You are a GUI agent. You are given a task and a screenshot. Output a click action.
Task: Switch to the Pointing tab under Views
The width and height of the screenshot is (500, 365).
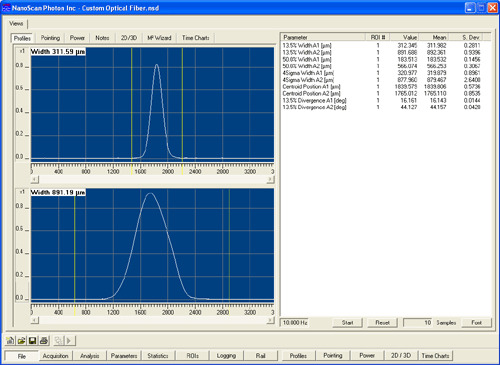click(x=50, y=38)
